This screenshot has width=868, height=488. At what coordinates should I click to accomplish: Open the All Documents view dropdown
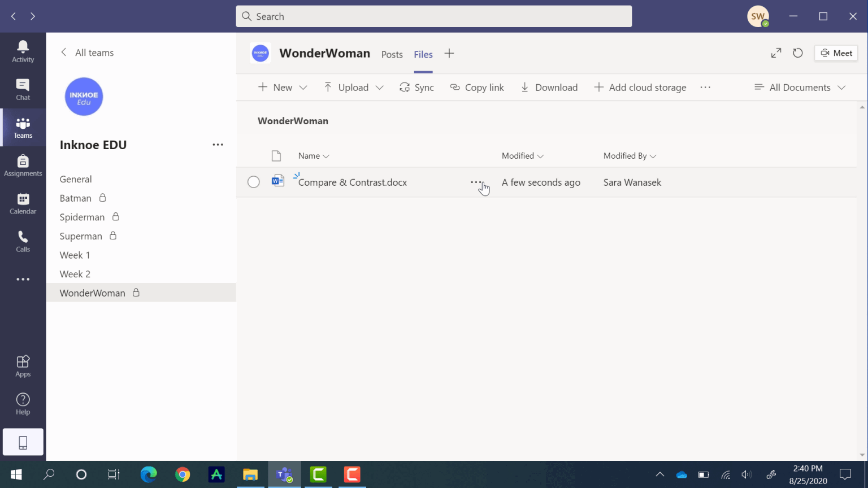pos(800,88)
